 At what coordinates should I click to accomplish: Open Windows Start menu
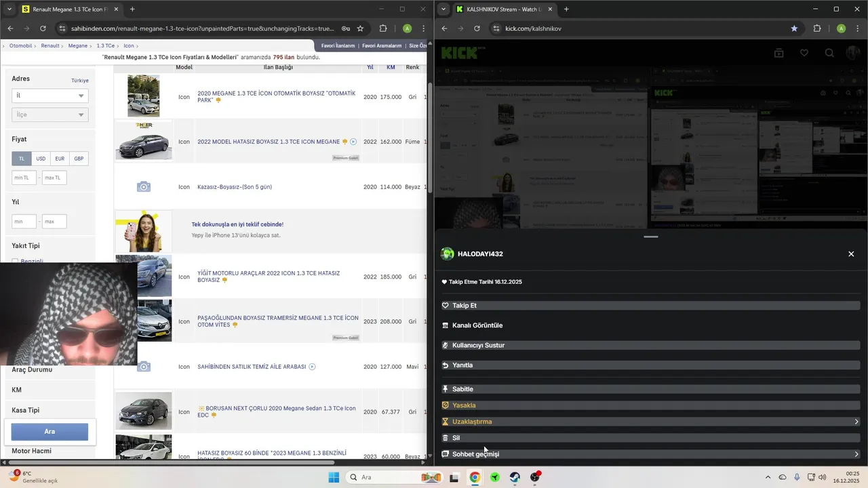[334, 477]
